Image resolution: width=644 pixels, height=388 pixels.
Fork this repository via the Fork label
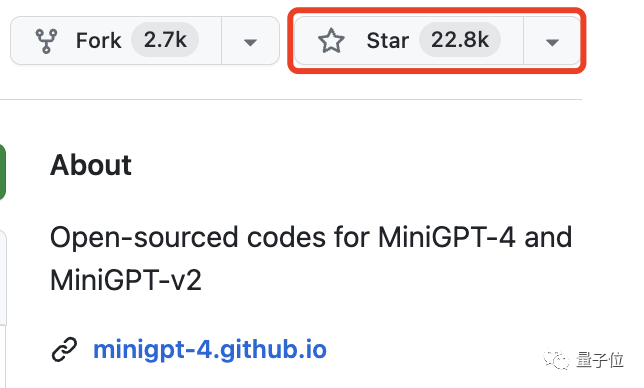[x=99, y=41]
